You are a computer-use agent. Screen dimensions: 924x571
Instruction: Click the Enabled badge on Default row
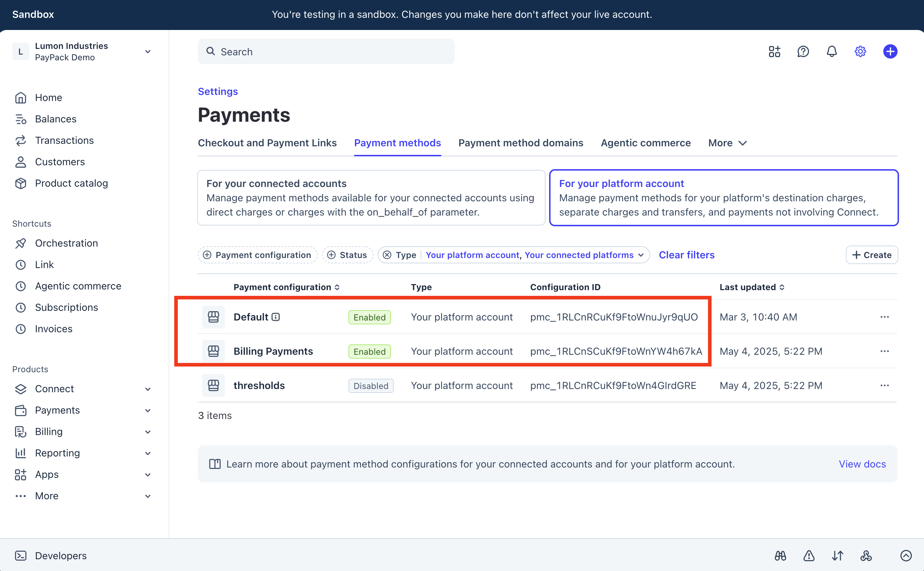pyautogui.click(x=369, y=317)
